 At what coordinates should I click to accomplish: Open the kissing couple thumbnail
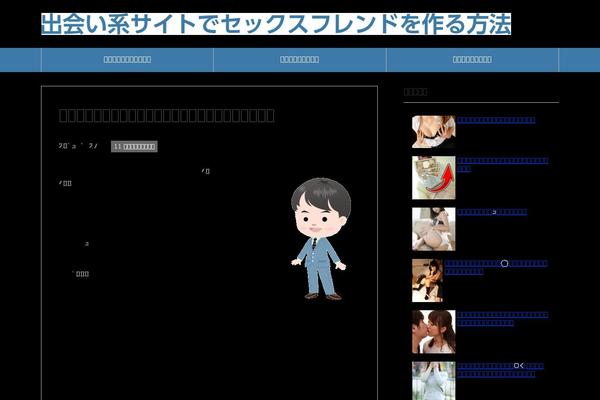434,332
